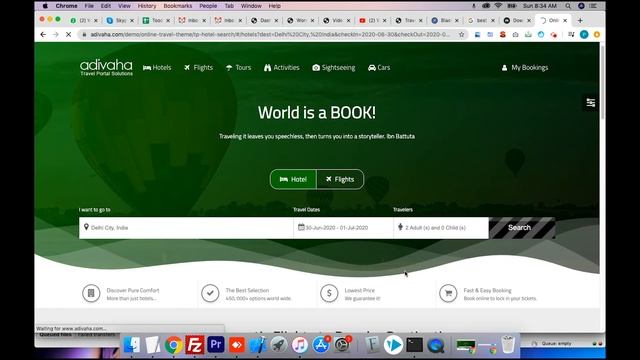Open Spotlight search in menu bar
The image size is (640, 360).
point(568,6)
